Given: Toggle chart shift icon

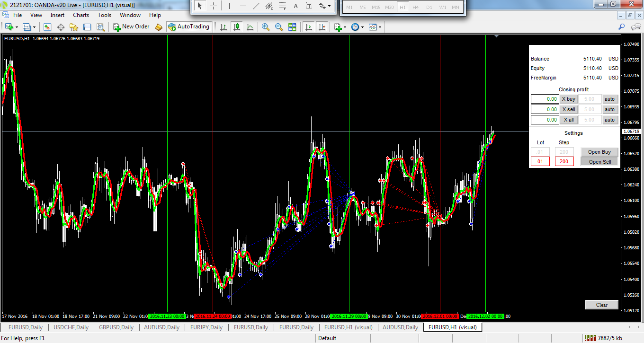Looking at the screenshot, I should tap(322, 27).
